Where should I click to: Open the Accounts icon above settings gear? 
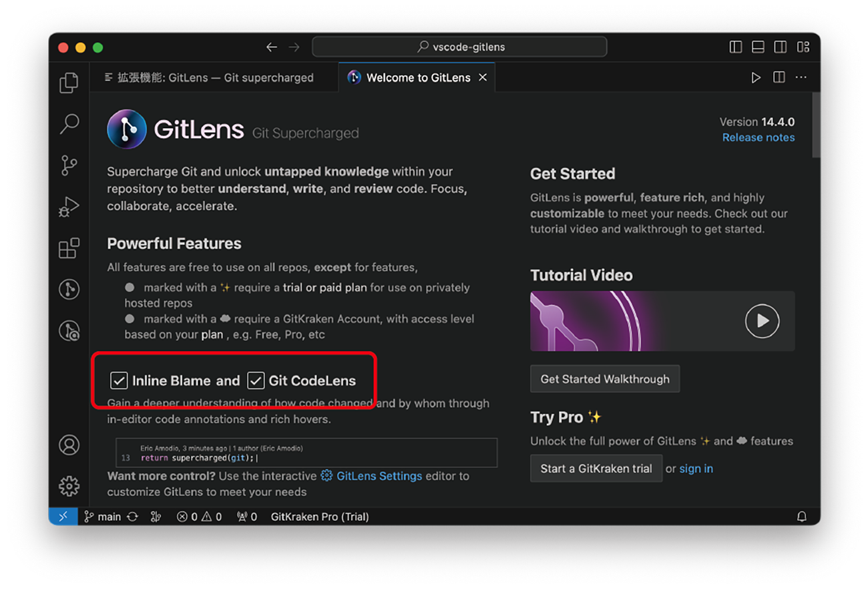[69, 445]
